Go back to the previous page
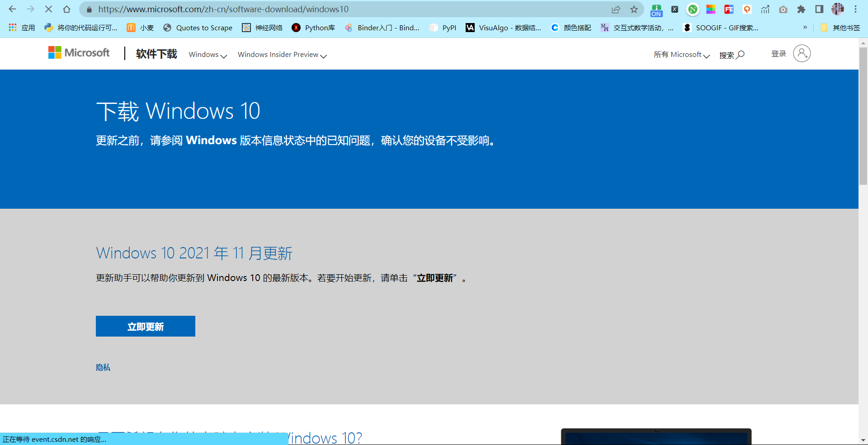868x445 pixels. pyautogui.click(x=12, y=9)
